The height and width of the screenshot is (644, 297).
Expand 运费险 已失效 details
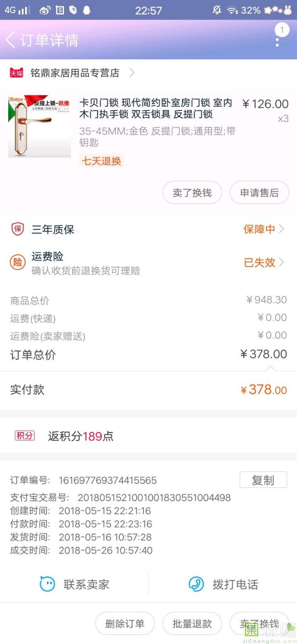[264, 262]
